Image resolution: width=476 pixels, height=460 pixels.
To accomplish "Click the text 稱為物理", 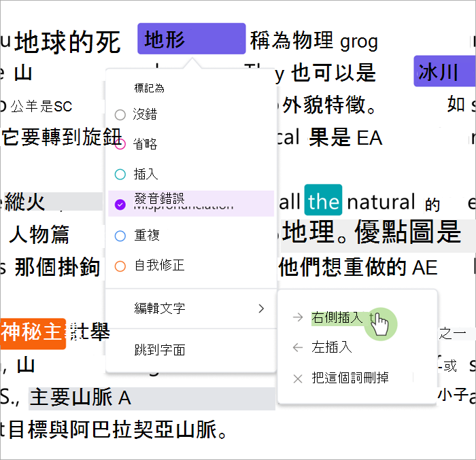I will point(292,40).
